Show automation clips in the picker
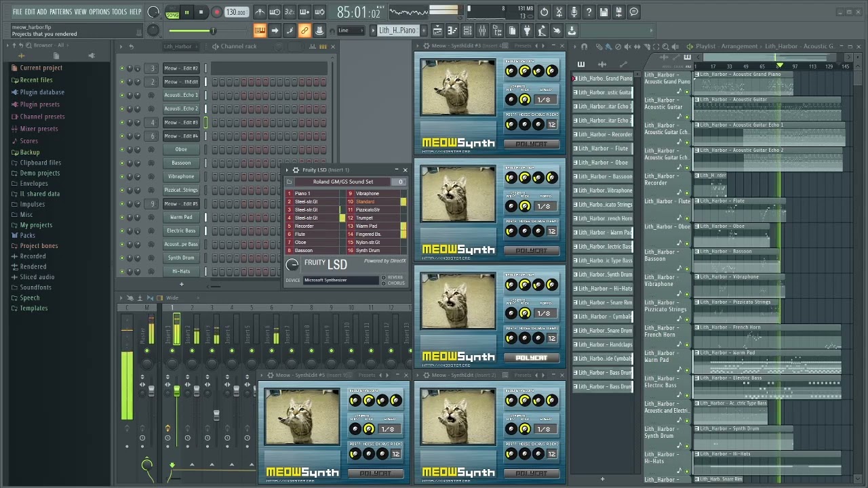The height and width of the screenshot is (488, 868). pyautogui.click(x=624, y=64)
